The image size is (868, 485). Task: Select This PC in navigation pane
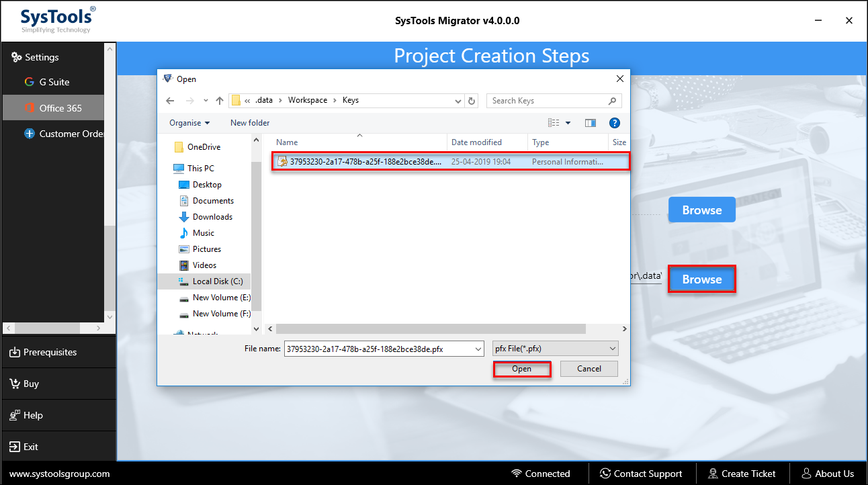200,169
